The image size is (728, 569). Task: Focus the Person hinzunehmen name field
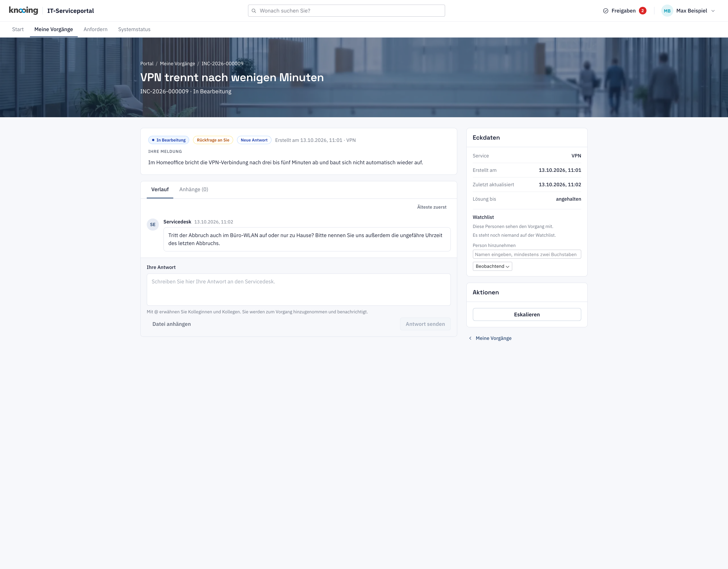click(x=527, y=254)
